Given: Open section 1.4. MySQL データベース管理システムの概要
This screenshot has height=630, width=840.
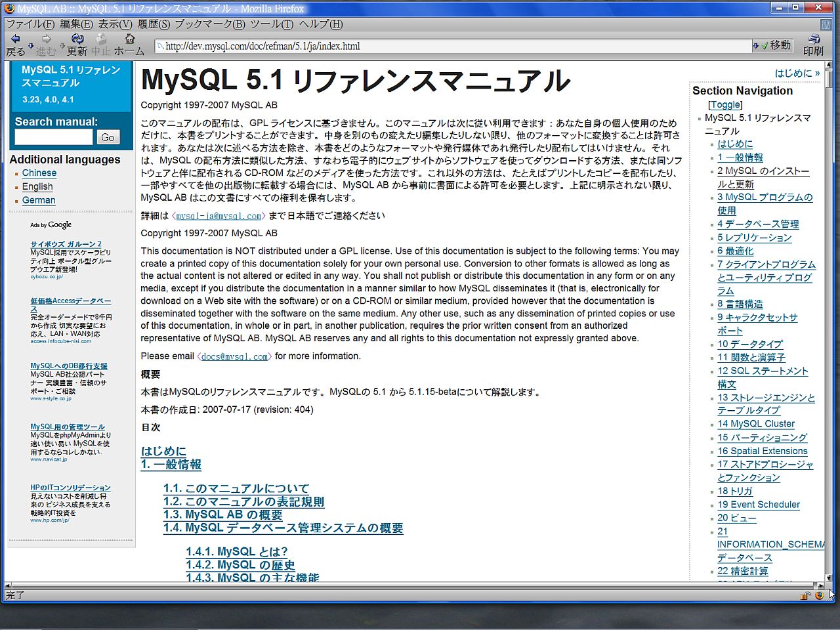Looking at the screenshot, I should point(283,528).
